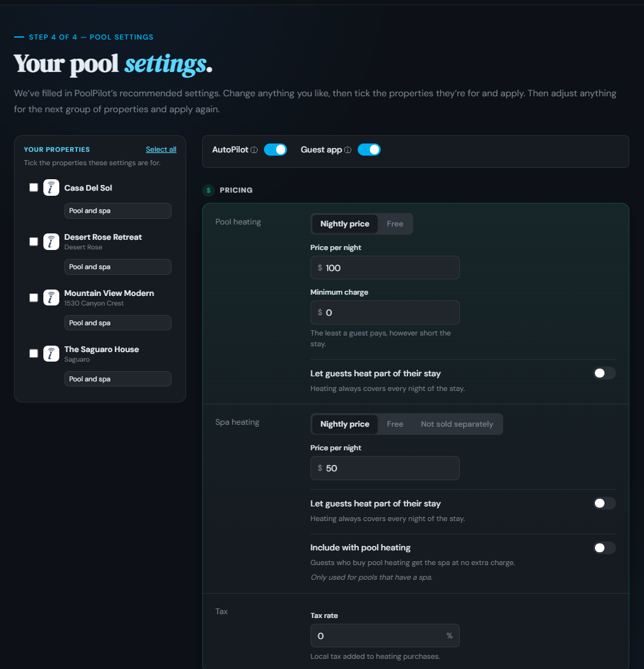Select Nightly price for spa heating
The image size is (644, 669).
(344, 424)
